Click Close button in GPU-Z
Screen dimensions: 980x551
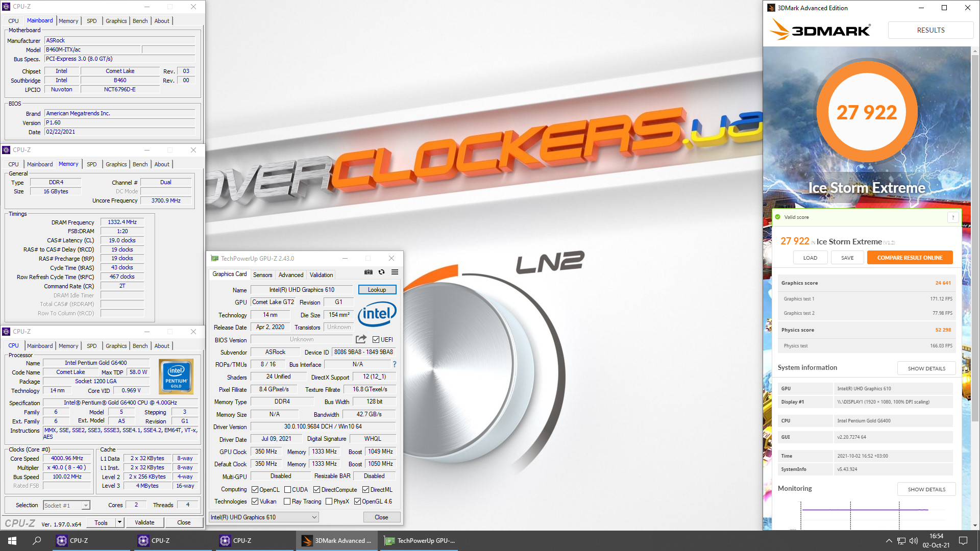click(381, 517)
